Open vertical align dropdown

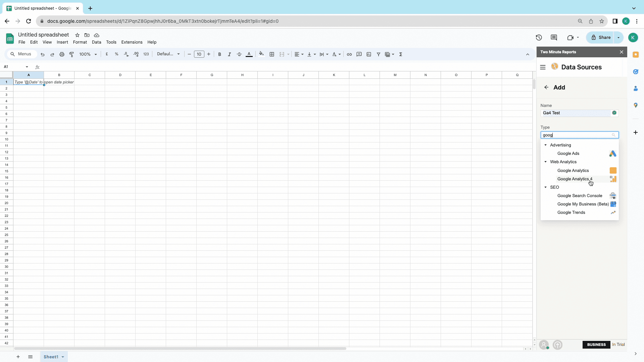(311, 54)
